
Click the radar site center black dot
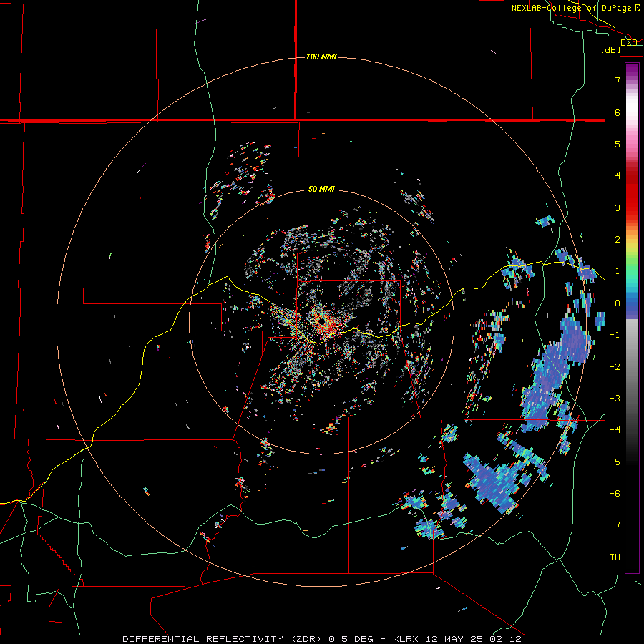(x=323, y=321)
